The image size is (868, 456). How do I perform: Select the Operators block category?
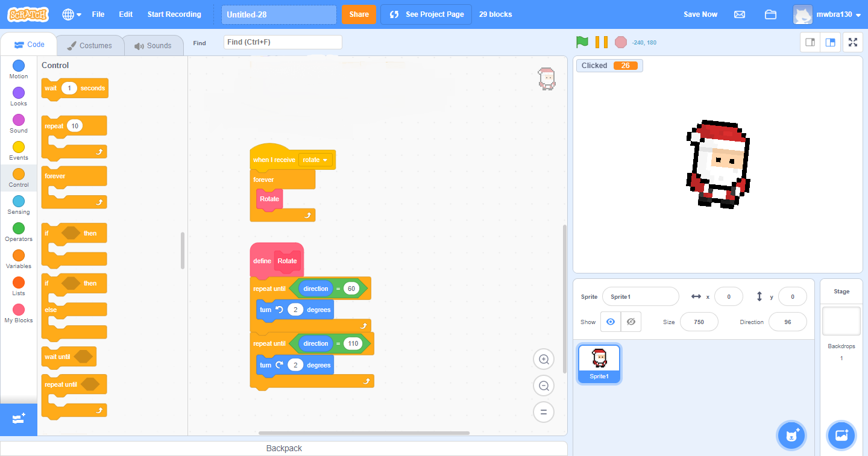19,232
